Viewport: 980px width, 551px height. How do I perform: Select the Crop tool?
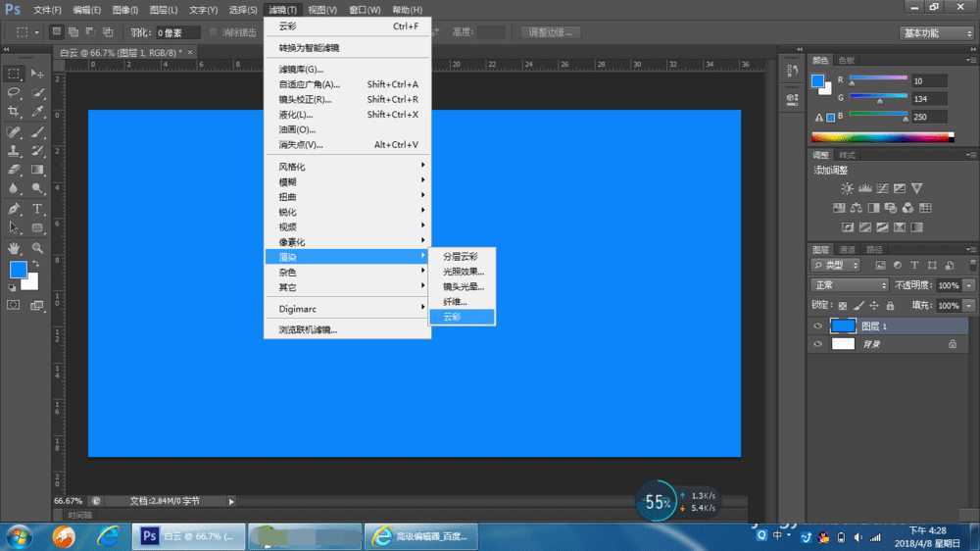tap(14, 112)
